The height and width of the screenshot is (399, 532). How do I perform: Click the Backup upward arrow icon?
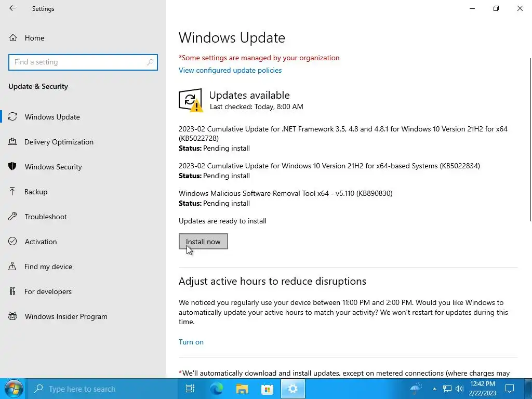12,191
